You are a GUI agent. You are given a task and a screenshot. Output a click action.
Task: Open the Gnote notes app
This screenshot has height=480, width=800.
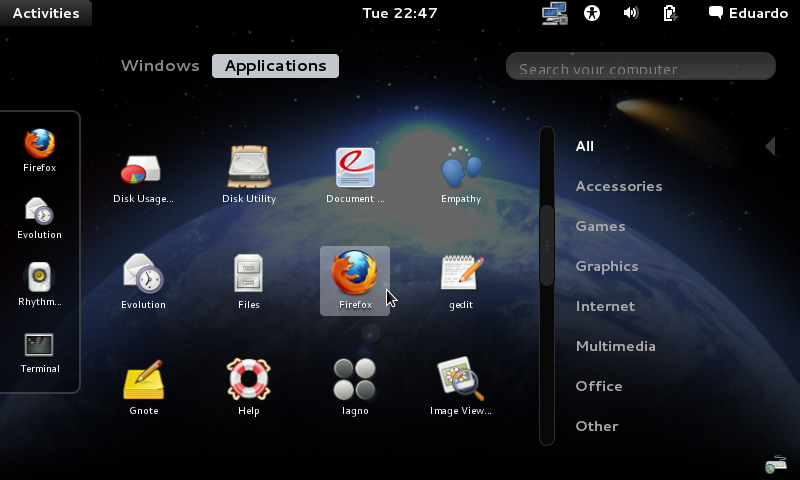click(143, 387)
